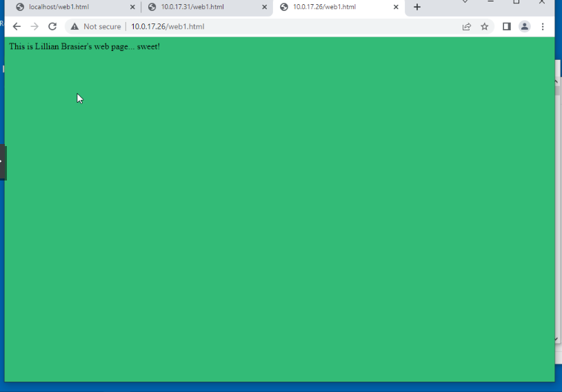562x392 pixels.
Task: Click the Lillian Brasier page text
Action: point(84,46)
